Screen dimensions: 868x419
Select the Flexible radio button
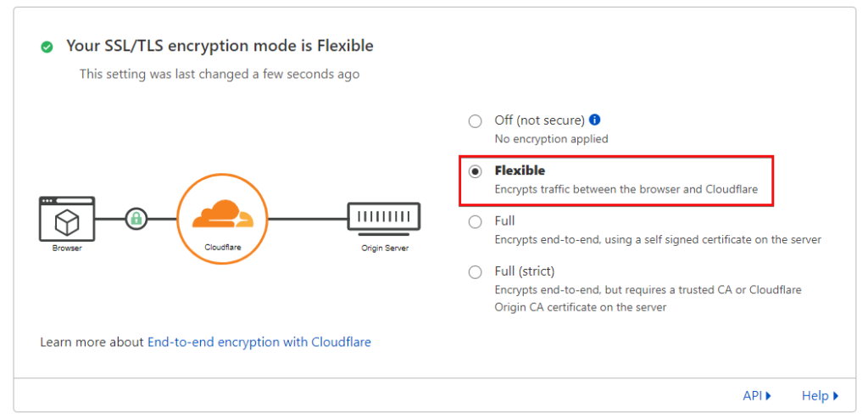(x=476, y=171)
